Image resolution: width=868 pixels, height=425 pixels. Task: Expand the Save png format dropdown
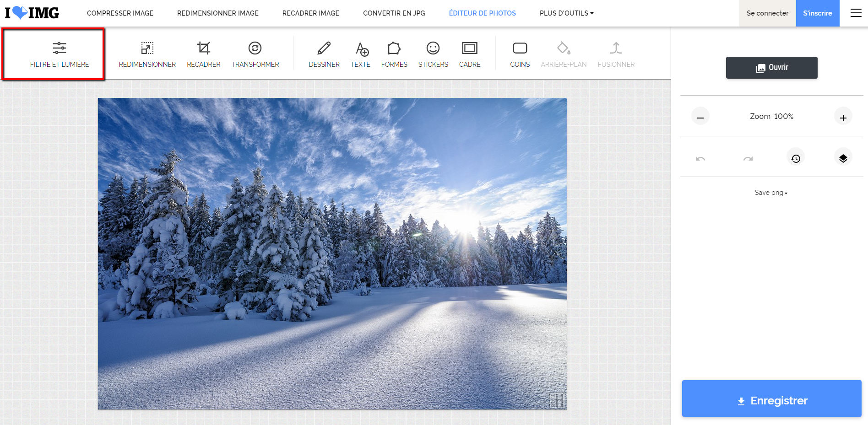[x=771, y=193]
